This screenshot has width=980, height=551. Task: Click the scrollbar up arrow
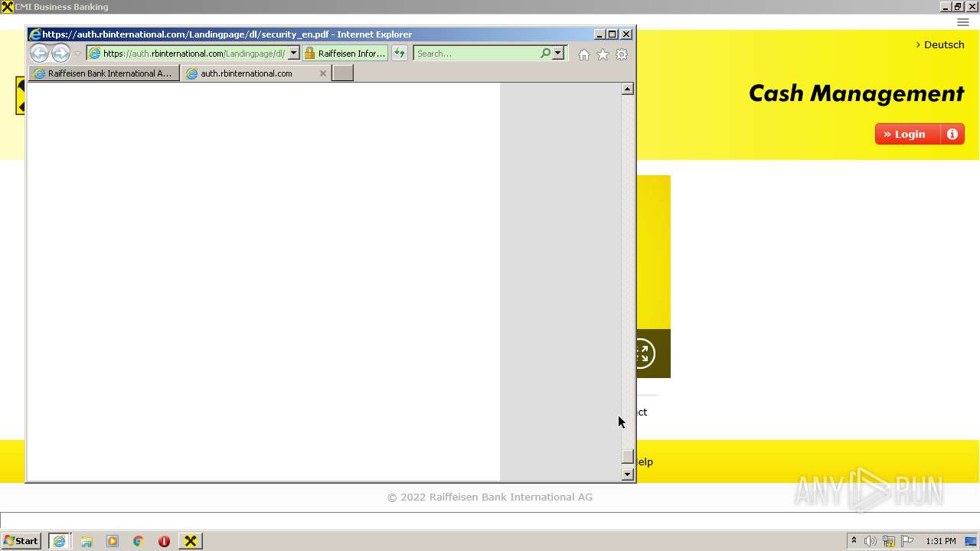(x=627, y=89)
